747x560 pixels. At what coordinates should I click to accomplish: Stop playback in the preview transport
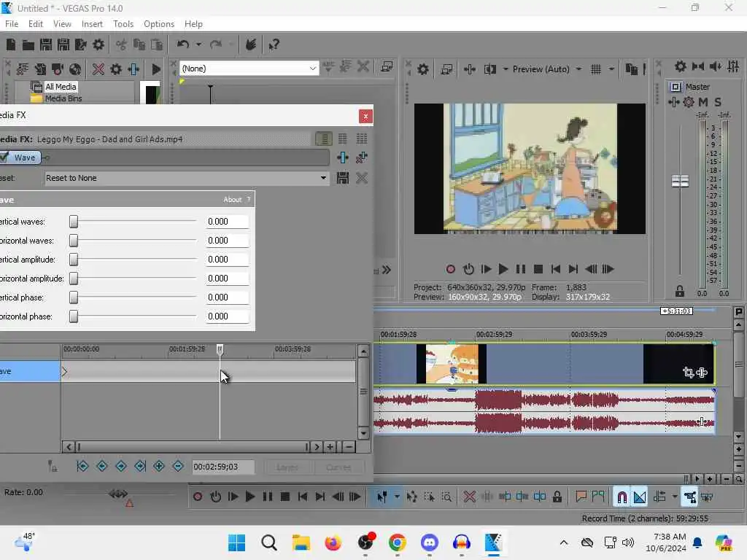[538, 269]
